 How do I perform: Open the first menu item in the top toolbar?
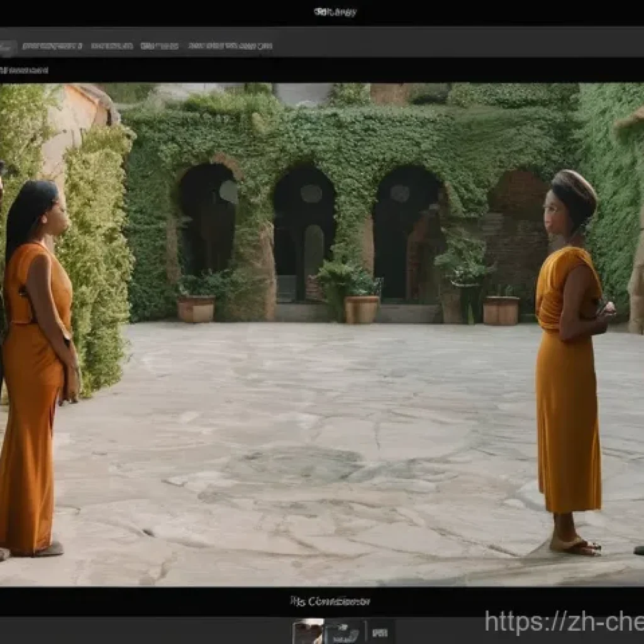[x=52, y=46]
